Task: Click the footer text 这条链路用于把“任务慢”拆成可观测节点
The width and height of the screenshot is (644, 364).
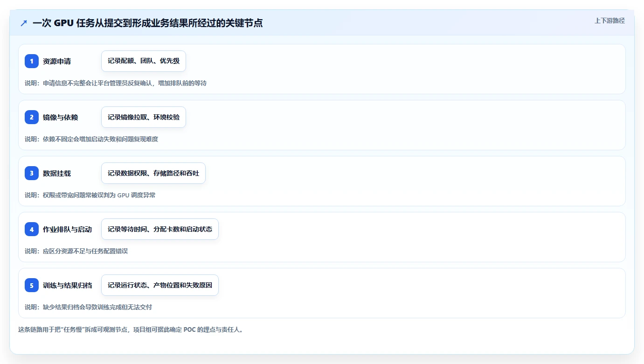Action: [x=131, y=329]
